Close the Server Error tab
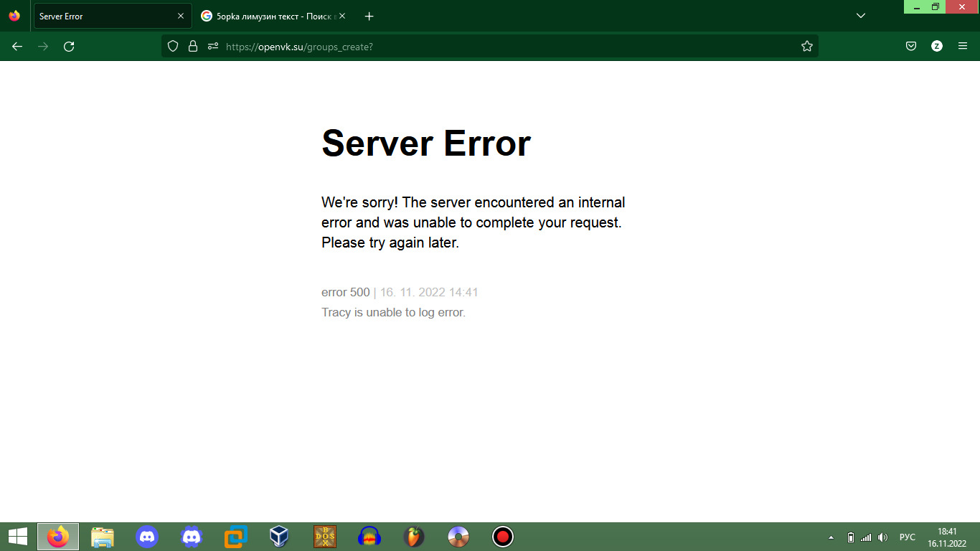980x551 pixels. (x=181, y=16)
